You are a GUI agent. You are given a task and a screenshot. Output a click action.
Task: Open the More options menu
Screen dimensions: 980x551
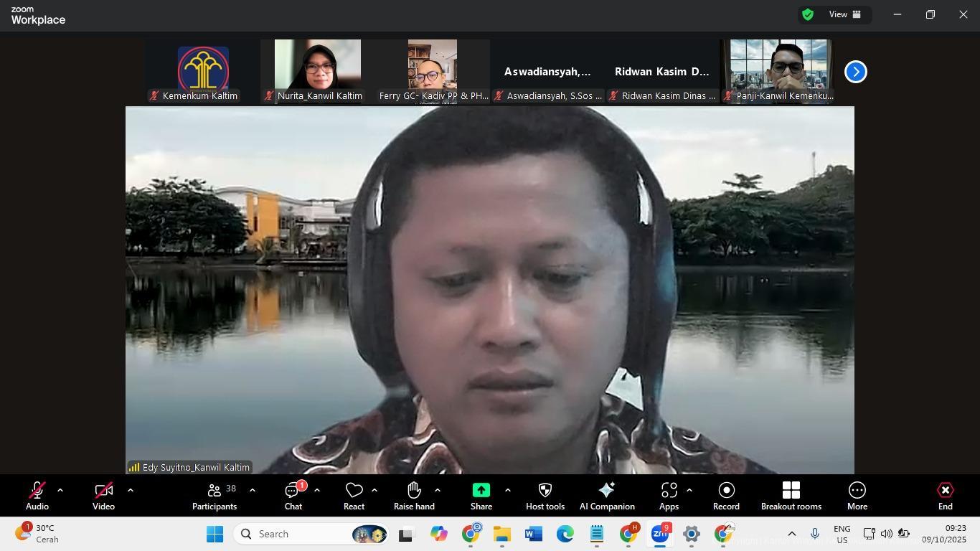pos(857,496)
